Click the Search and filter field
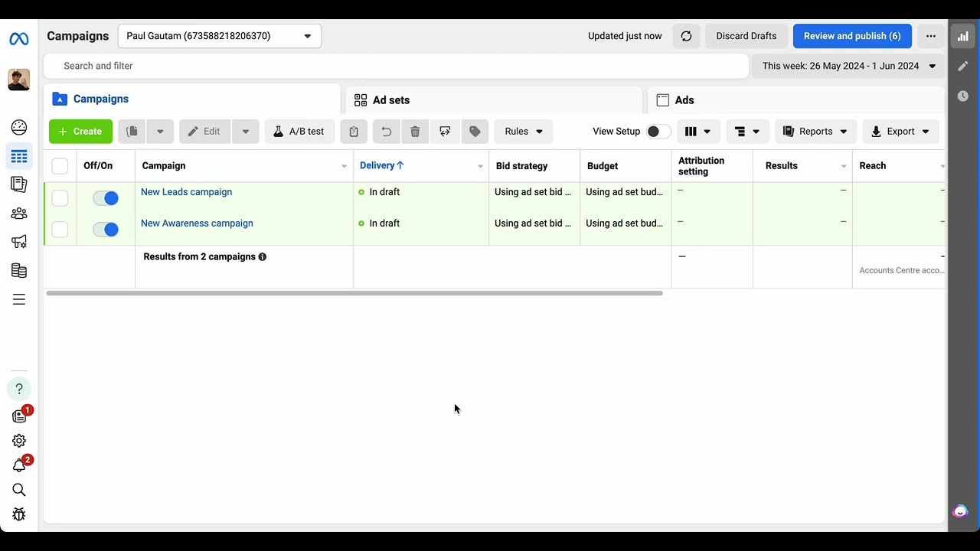The height and width of the screenshot is (551, 980). 397,66
